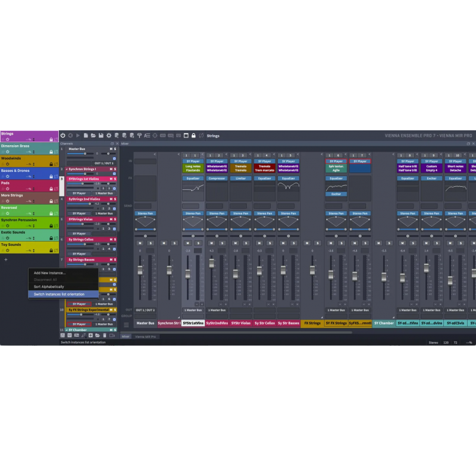
Task: Click the Compressor insert on the second strip
Action: [x=217, y=178]
